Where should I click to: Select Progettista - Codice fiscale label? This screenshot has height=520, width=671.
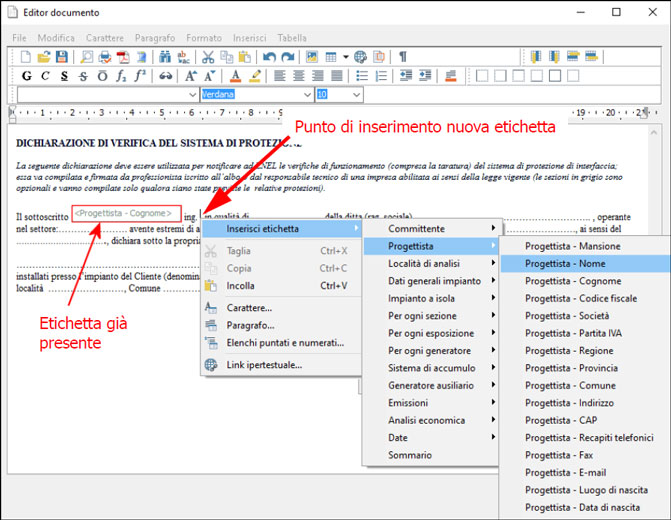[x=585, y=298]
